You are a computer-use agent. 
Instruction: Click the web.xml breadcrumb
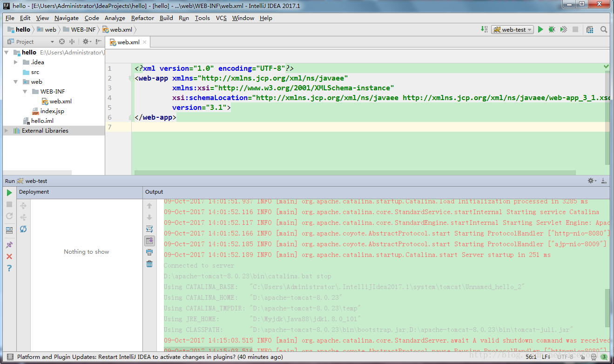pyautogui.click(x=117, y=29)
